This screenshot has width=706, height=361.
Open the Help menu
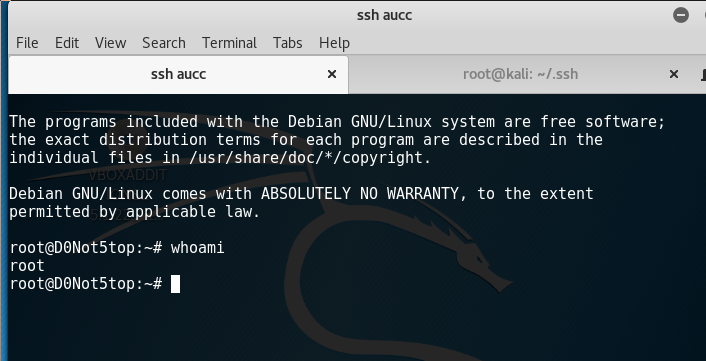[x=334, y=43]
